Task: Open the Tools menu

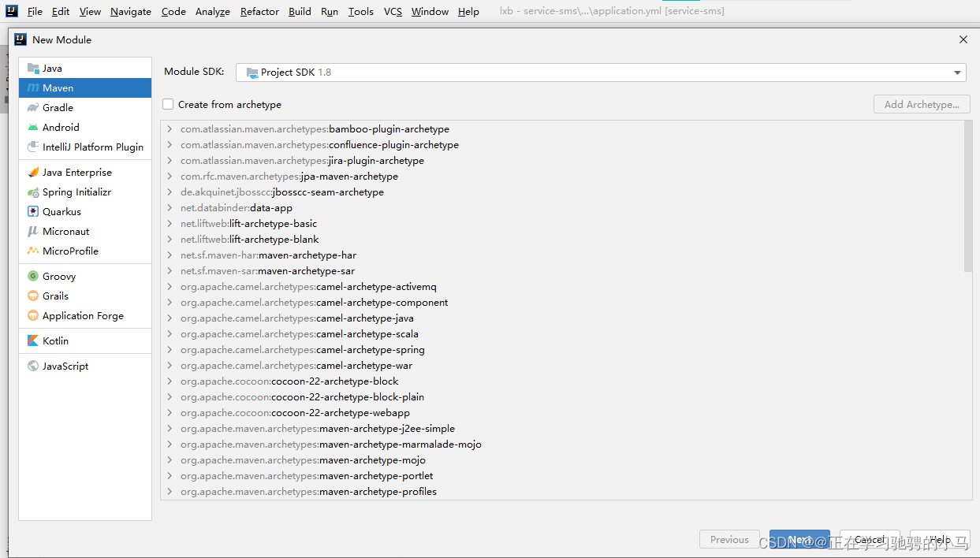Action: [361, 11]
